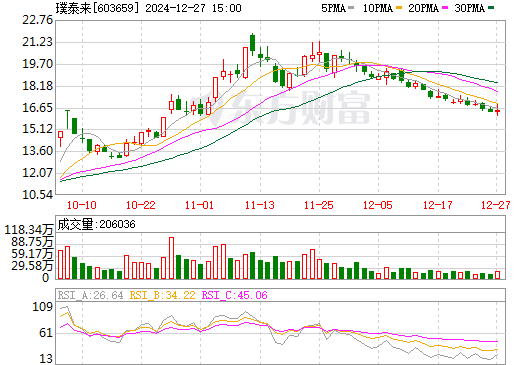520x365 pixels.
Task: Select the 11-13 date label
Action: (260, 205)
